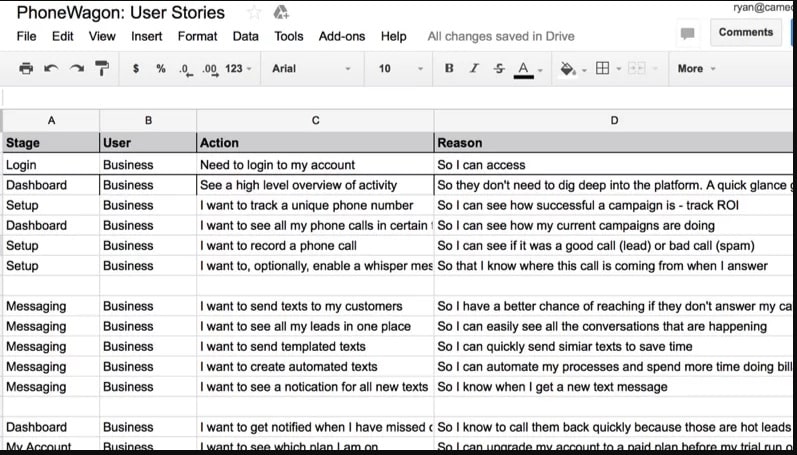Toggle bold formatting
Image resolution: width=797 pixels, height=455 pixels.
[449, 68]
